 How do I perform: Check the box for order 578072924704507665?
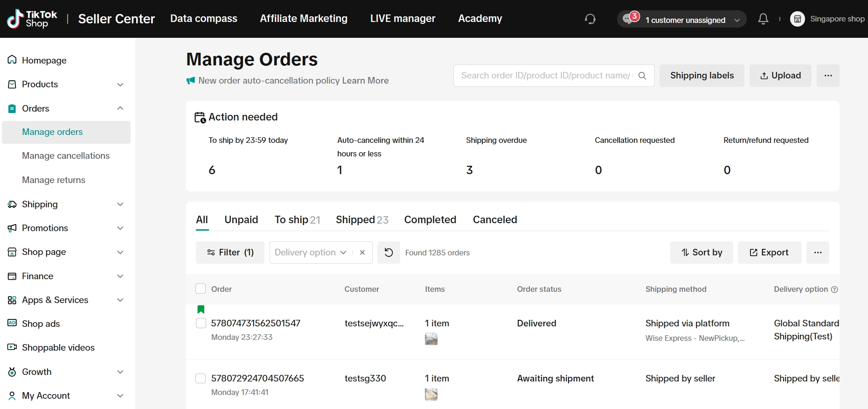201,378
